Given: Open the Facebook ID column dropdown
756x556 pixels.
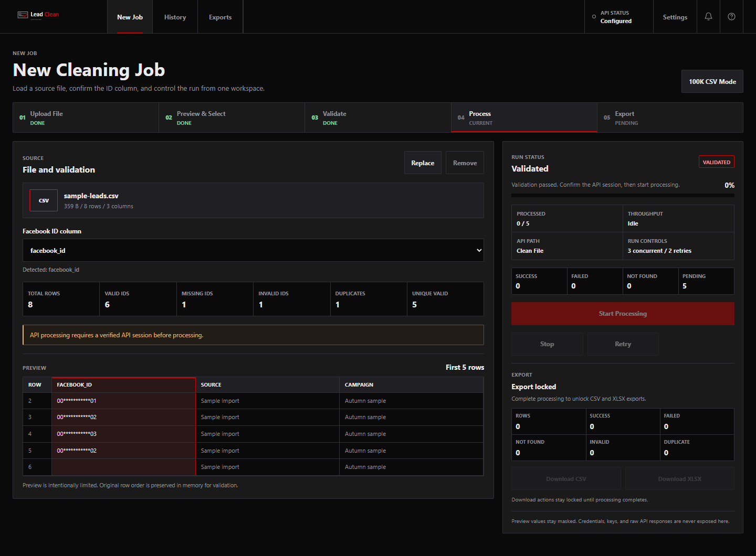Looking at the screenshot, I should (x=253, y=250).
